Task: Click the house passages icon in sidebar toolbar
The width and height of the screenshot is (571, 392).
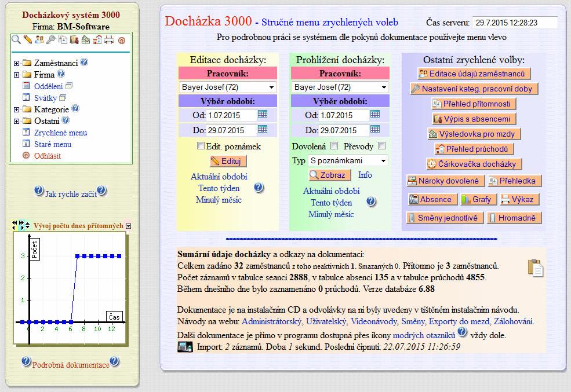Action: pos(97,39)
